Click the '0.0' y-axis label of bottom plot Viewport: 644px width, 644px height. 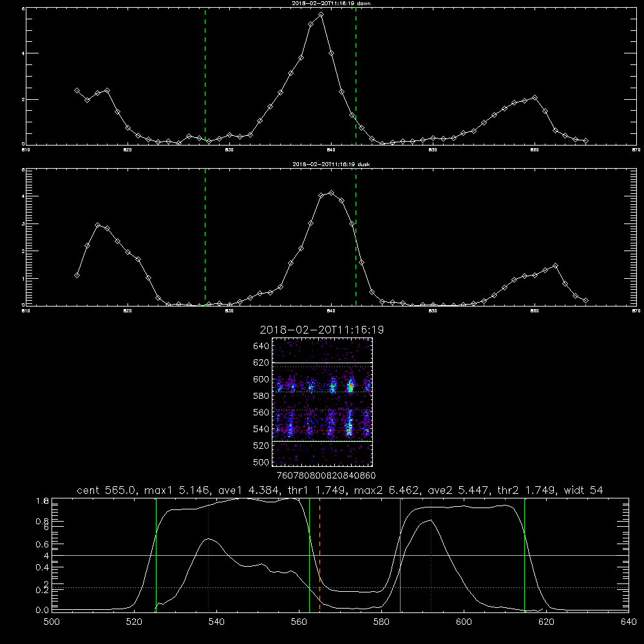click(x=42, y=611)
